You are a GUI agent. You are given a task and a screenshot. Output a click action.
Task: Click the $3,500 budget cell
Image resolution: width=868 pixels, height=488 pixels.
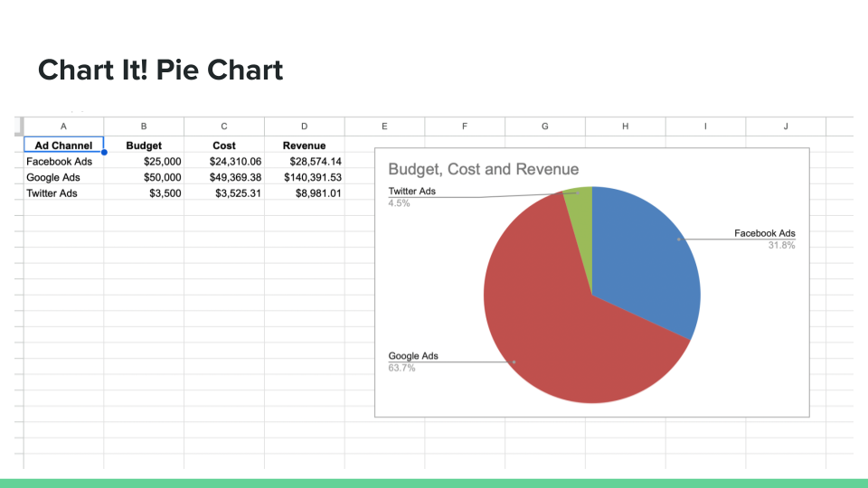144,193
